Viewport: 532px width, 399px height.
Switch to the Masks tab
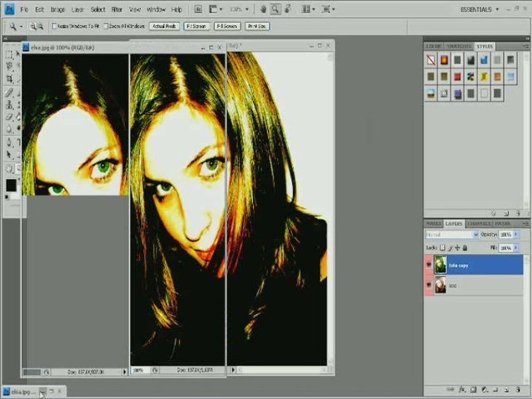pyautogui.click(x=433, y=223)
